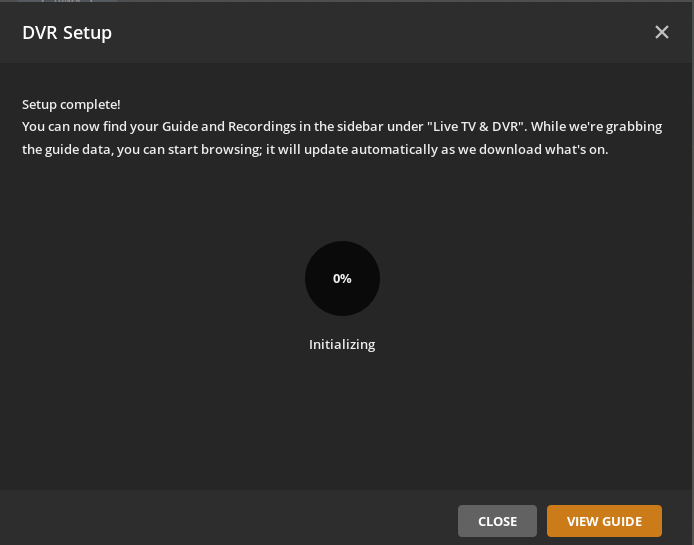Screen dimensions: 694x545
Task: Click the DVR Setup dialog title
Action: pos(67,33)
